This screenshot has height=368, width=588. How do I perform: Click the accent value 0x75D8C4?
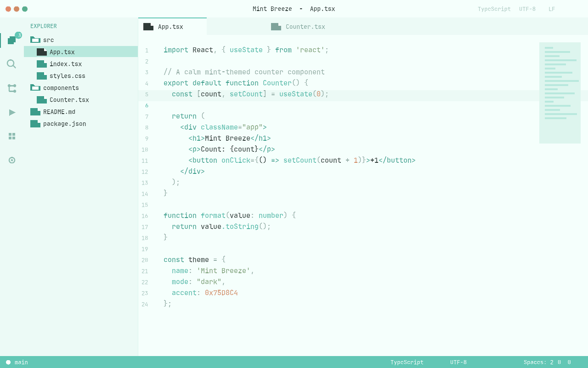click(221, 293)
